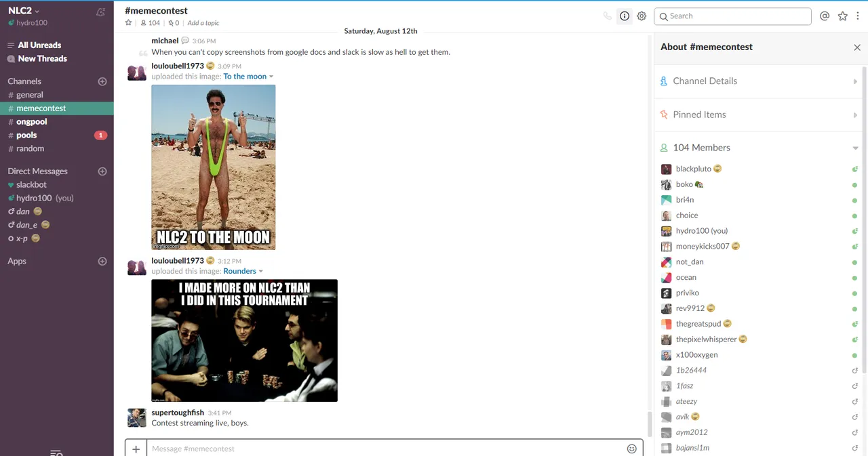Add a channel with the Channels plus icon
Image resolution: width=868 pixels, height=456 pixels.
pyautogui.click(x=102, y=81)
